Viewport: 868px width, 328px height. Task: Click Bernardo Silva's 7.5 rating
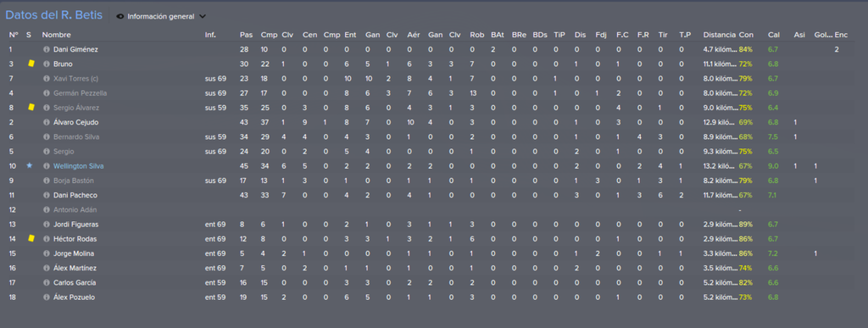click(773, 137)
